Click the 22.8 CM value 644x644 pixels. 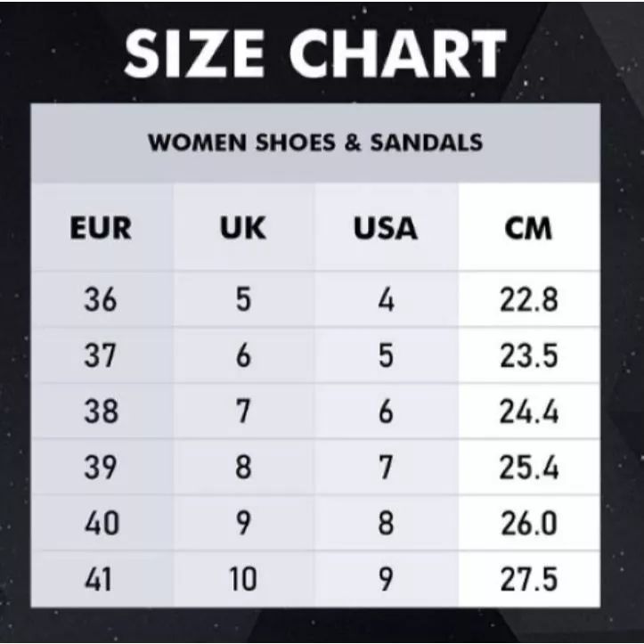[528, 300]
